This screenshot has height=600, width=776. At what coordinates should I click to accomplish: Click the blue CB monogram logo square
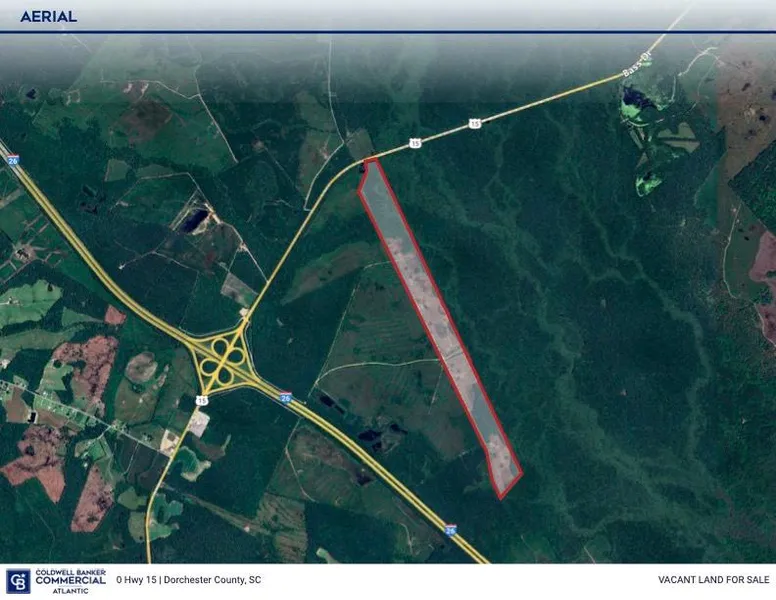tap(17, 581)
